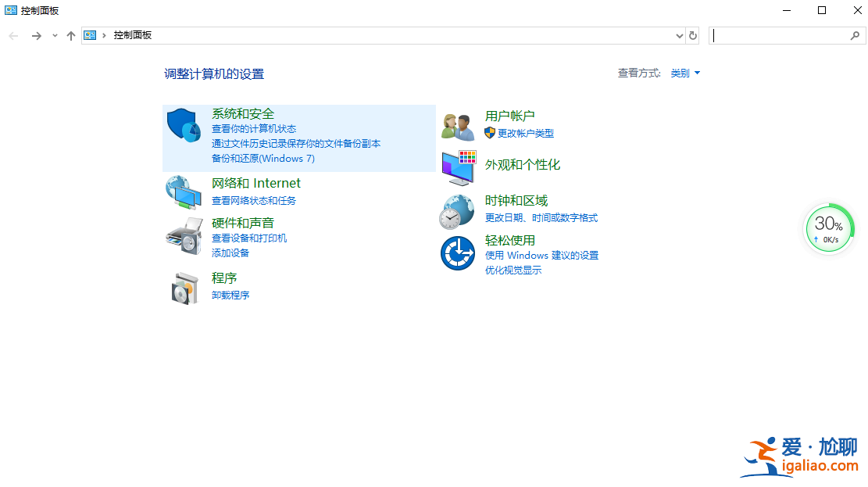Click 查看你的计算机状态 link
Viewport: 868px width, 487px height.
(x=252, y=129)
